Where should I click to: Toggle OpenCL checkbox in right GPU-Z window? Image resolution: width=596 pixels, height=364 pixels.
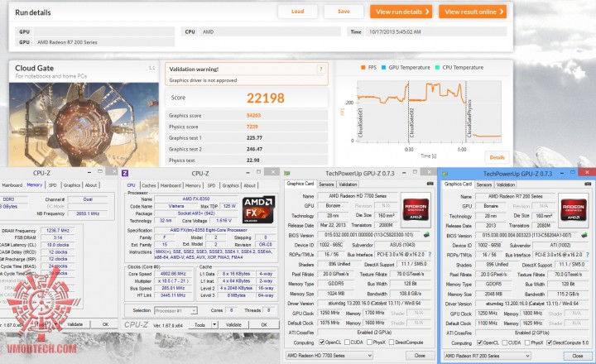(x=479, y=342)
